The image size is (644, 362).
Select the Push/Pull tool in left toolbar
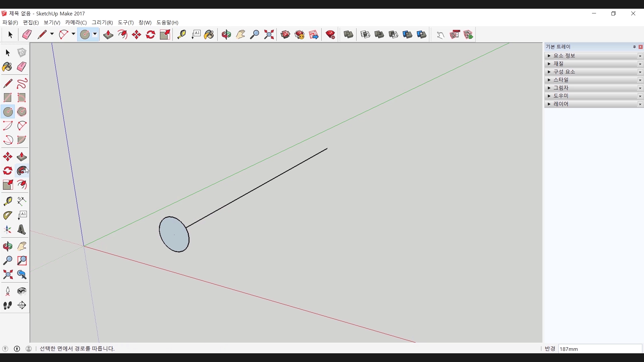tap(22, 157)
